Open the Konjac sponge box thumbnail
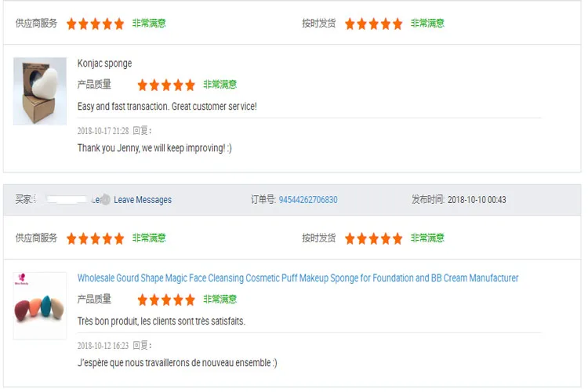Image resolution: width=588 pixels, height=392 pixels. pyautogui.click(x=40, y=91)
